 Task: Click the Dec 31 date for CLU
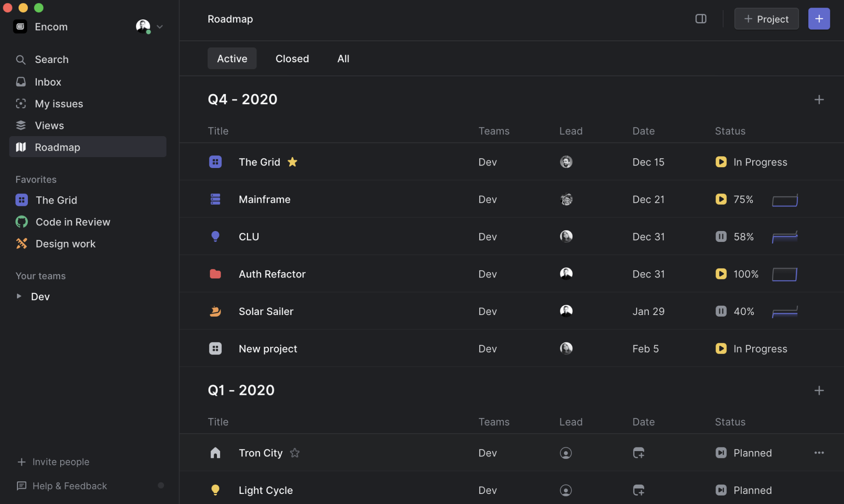coord(648,236)
